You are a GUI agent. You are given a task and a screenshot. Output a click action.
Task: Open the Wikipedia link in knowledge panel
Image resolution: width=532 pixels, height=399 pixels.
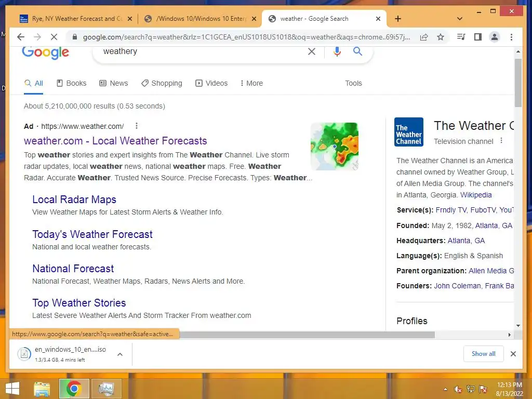(476, 195)
